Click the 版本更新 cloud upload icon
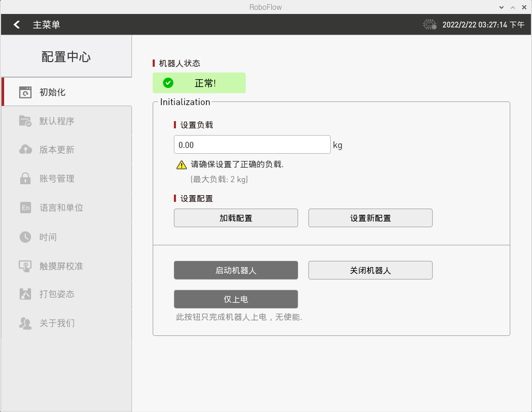Screen dimensions: 532x412 (25, 150)
